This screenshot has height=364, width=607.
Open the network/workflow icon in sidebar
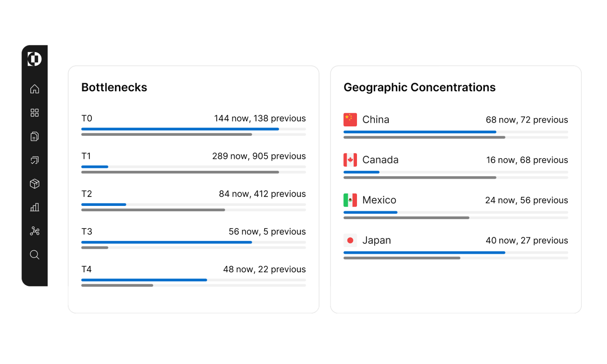(x=34, y=231)
